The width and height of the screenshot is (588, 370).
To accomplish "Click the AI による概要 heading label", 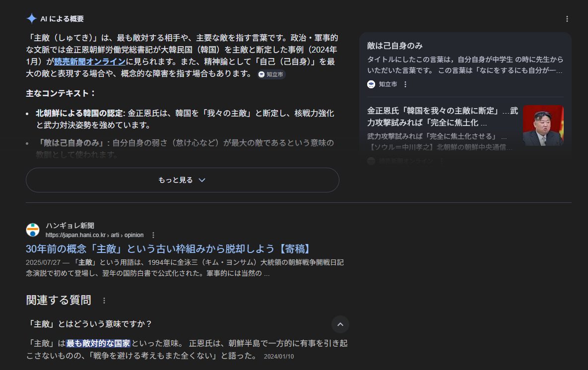I will [62, 19].
